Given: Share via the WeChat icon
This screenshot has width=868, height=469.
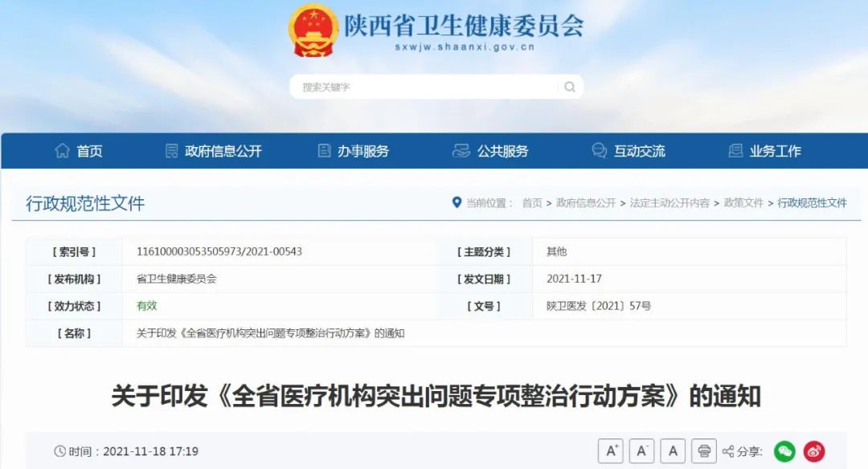Looking at the screenshot, I should pyautogui.click(x=784, y=451).
